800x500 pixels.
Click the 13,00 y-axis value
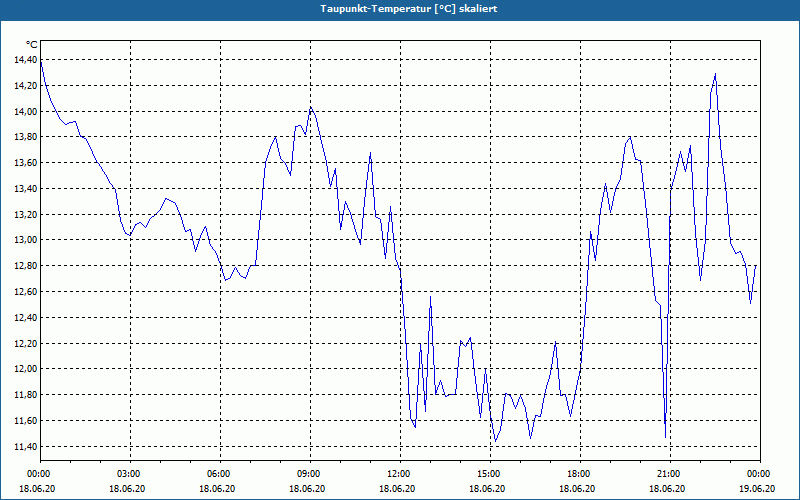pos(26,240)
